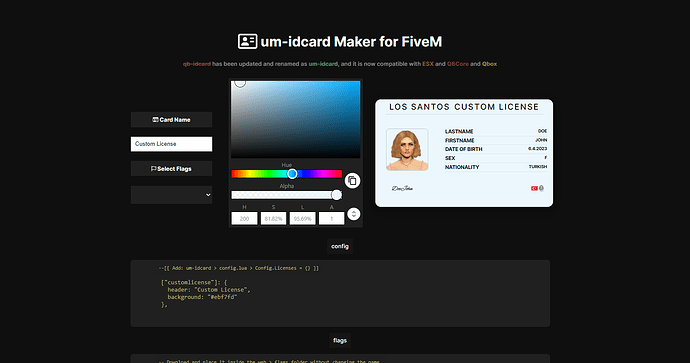Click the Custom License name input field
Viewport: 690px width, 363px height.
(171, 144)
